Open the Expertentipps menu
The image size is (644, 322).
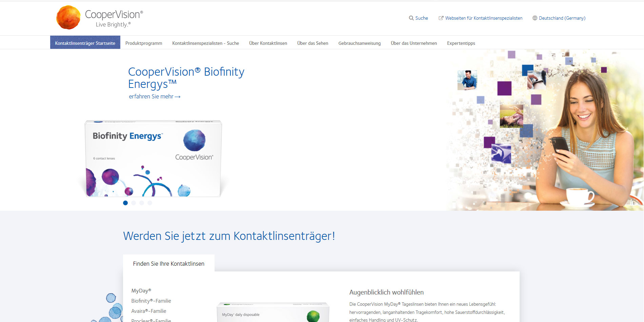pos(461,43)
